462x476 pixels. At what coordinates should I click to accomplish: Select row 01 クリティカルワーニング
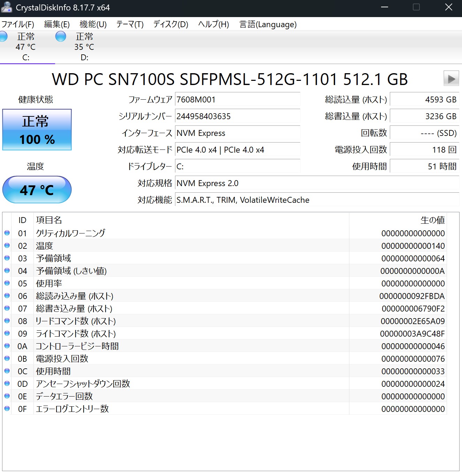click(225, 233)
